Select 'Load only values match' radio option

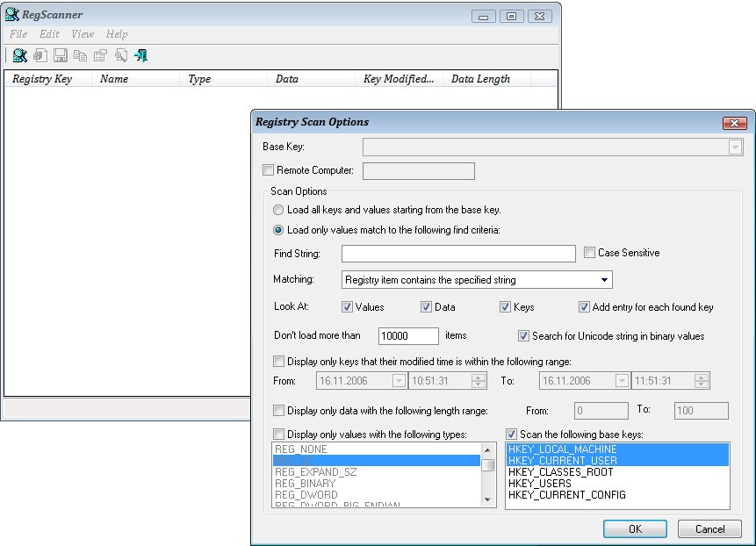point(278,230)
